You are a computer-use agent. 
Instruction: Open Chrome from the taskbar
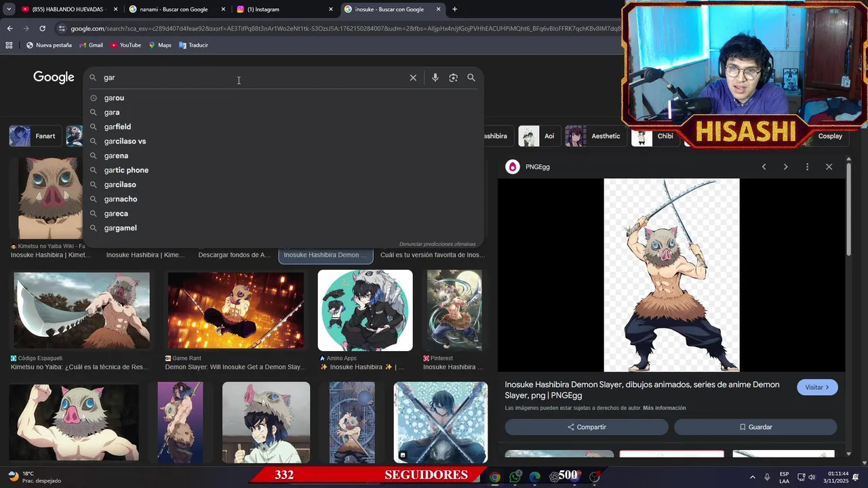click(495, 476)
